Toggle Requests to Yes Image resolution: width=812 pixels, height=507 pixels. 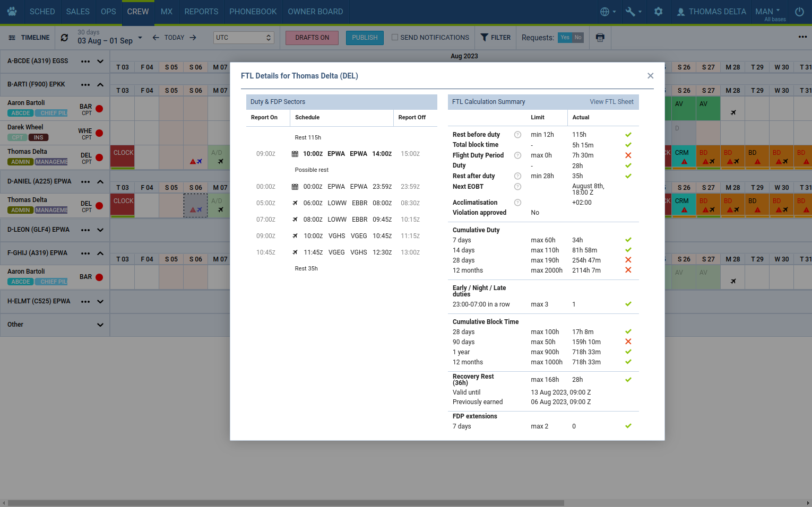565,38
